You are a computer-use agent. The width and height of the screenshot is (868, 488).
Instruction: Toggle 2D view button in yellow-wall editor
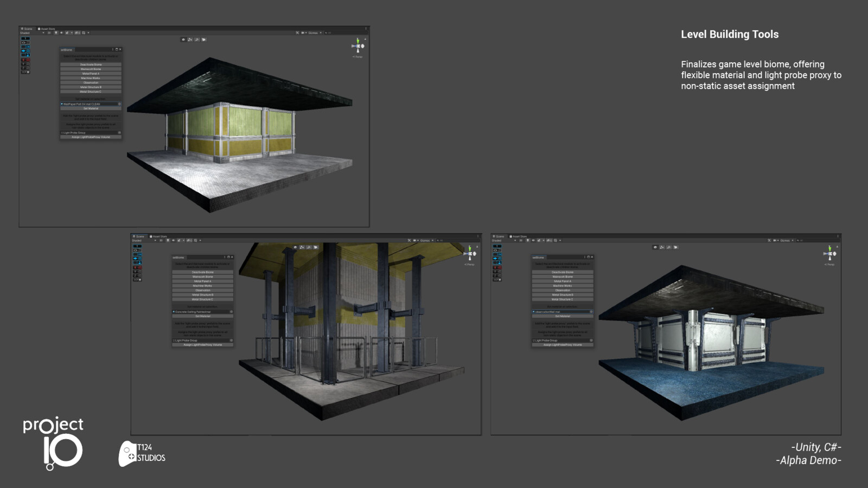[x=49, y=33]
